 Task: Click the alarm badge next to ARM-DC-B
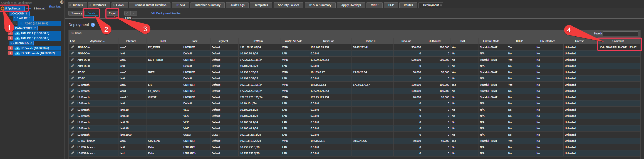(x=10, y=38)
